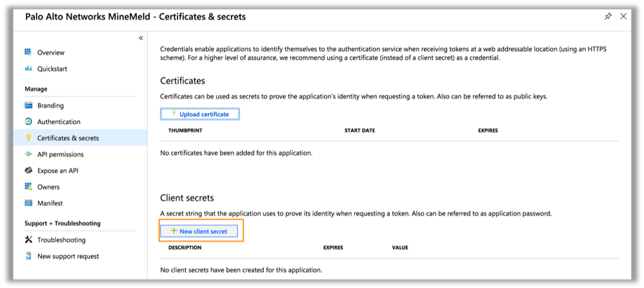Click the Authentication icon

pos(28,121)
